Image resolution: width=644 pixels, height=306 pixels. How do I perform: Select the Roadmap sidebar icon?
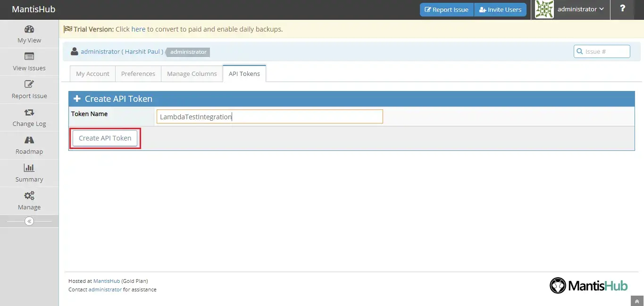click(29, 145)
